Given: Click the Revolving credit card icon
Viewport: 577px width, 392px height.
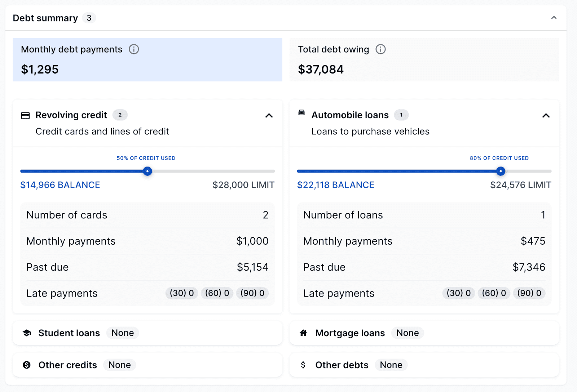Looking at the screenshot, I should point(25,116).
